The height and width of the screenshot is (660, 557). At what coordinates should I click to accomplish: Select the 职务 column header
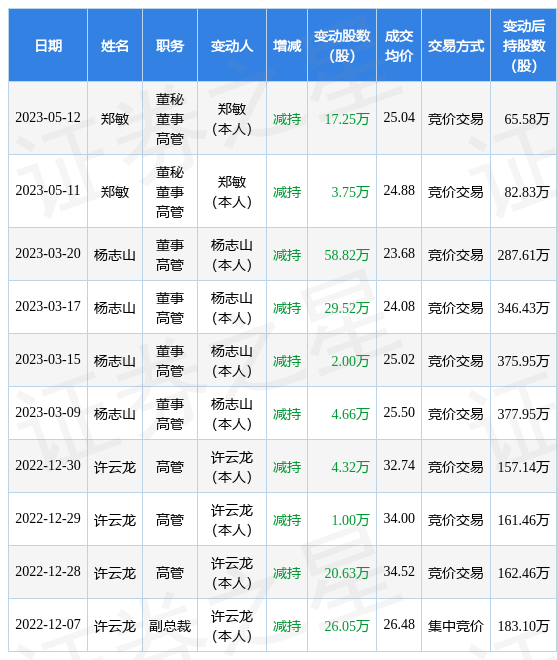click(x=170, y=45)
